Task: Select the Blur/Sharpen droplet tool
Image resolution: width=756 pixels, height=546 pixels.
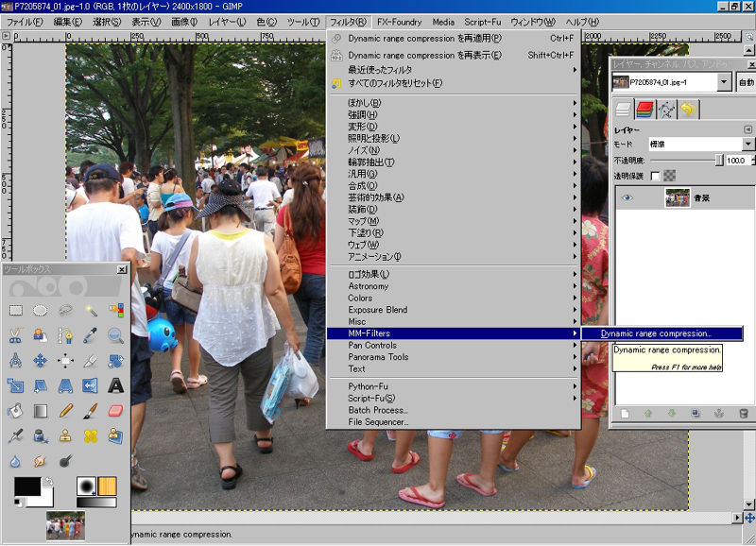Action: [x=16, y=461]
